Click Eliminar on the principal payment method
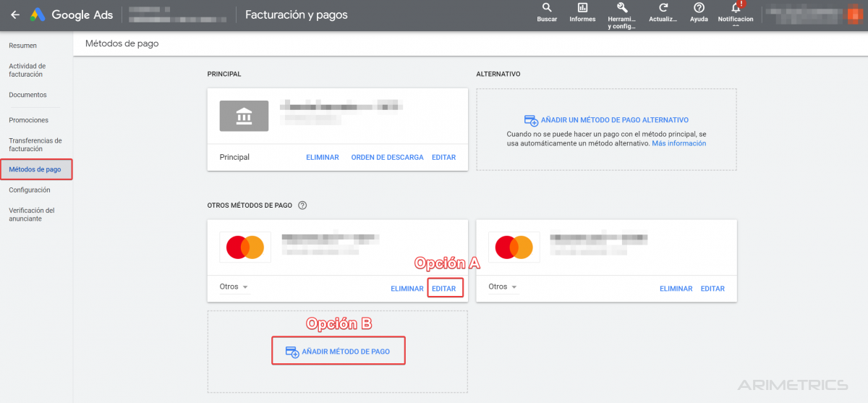The height and width of the screenshot is (403, 868). pos(322,157)
